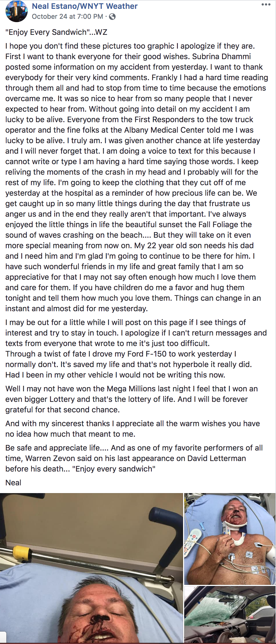Click the David Letterman name in text

click(x=217, y=458)
